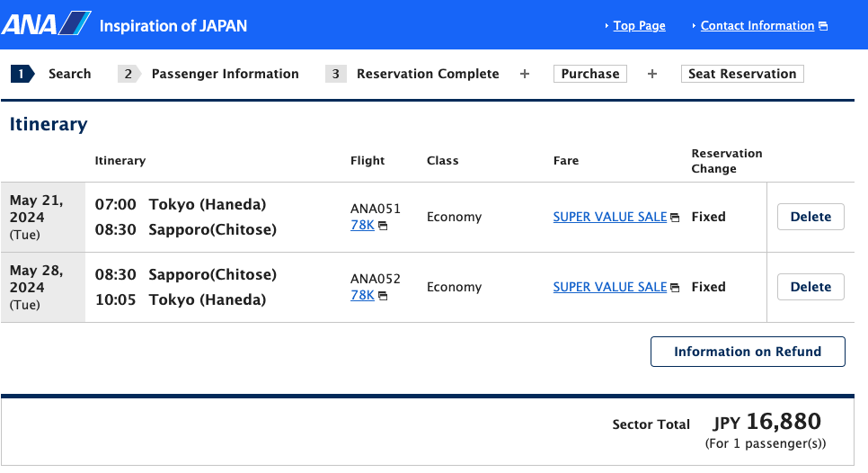Image resolution: width=868 pixels, height=473 pixels.
Task: Click the ANA logo
Action: [47, 23]
